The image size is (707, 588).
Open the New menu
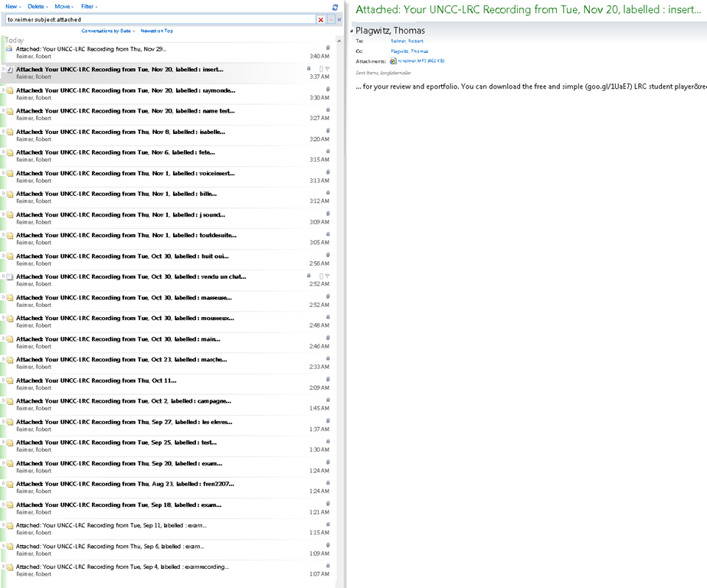pos(13,6)
